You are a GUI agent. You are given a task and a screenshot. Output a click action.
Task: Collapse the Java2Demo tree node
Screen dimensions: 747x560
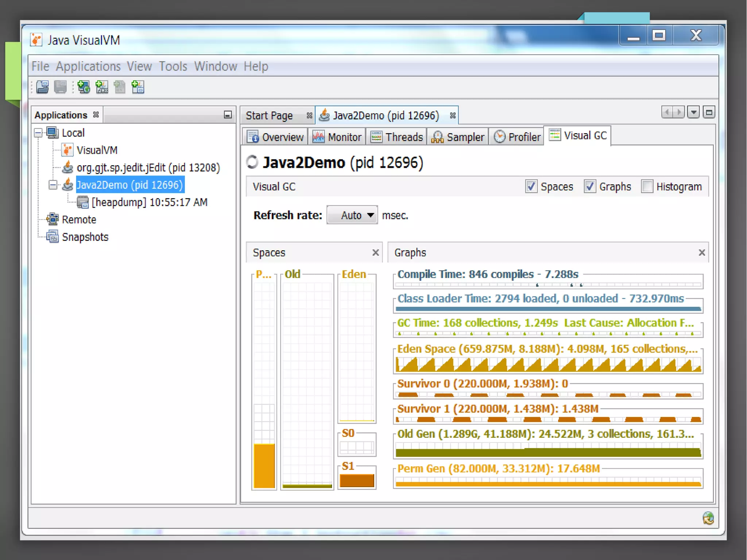(x=53, y=185)
